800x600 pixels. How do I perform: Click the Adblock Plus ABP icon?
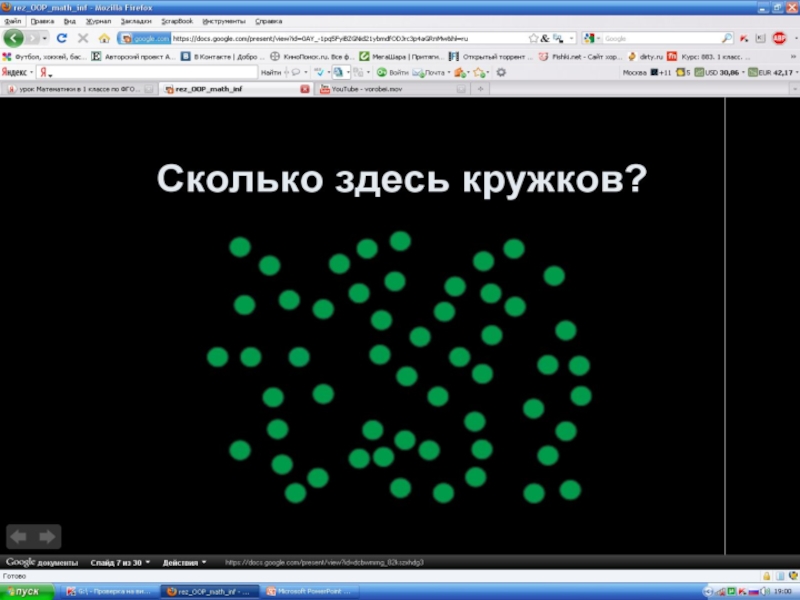click(779, 38)
